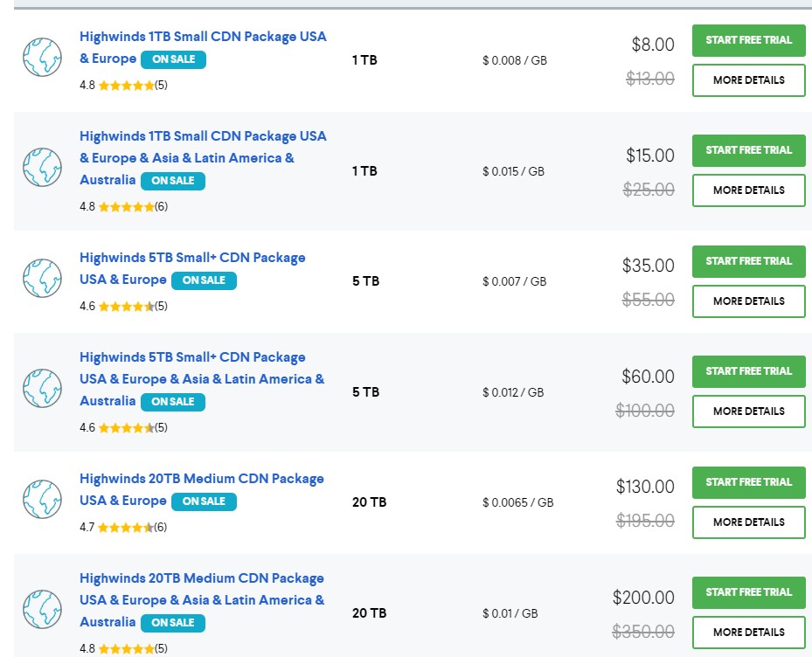This screenshot has height=657, width=812.
Task: View more details for the $8.00 package
Action: point(748,80)
